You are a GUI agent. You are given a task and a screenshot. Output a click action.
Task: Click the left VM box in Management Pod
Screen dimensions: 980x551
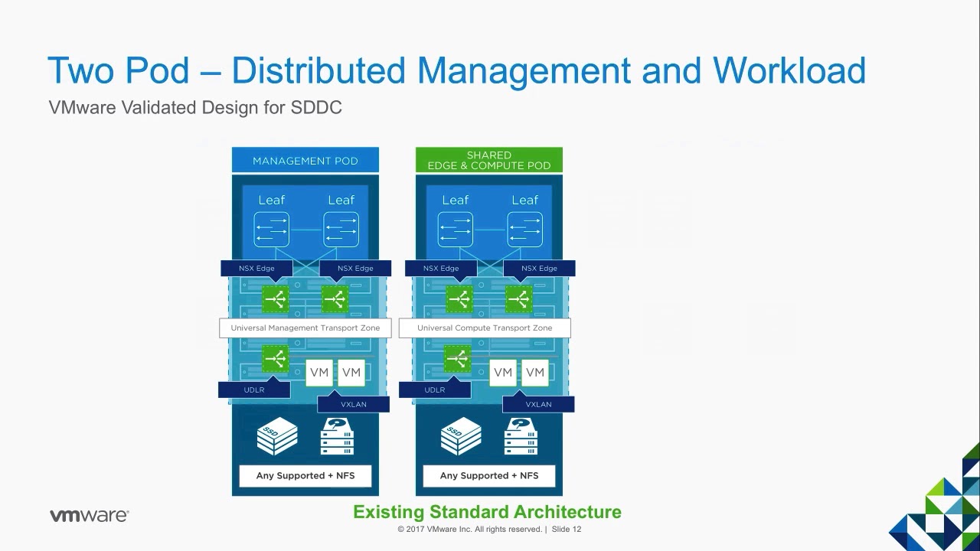tap(319, 373)
